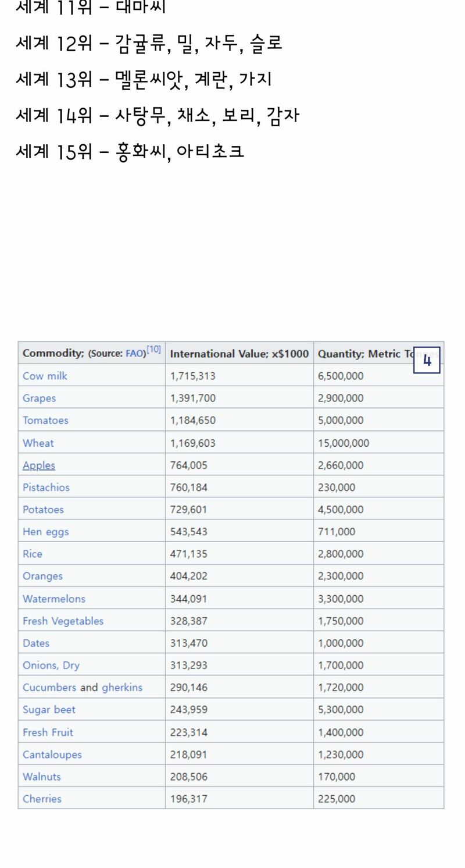This screenshot has width=465, height=868.
Task: Click the Pistachios quantity 230,000
Action: (337, 487)
